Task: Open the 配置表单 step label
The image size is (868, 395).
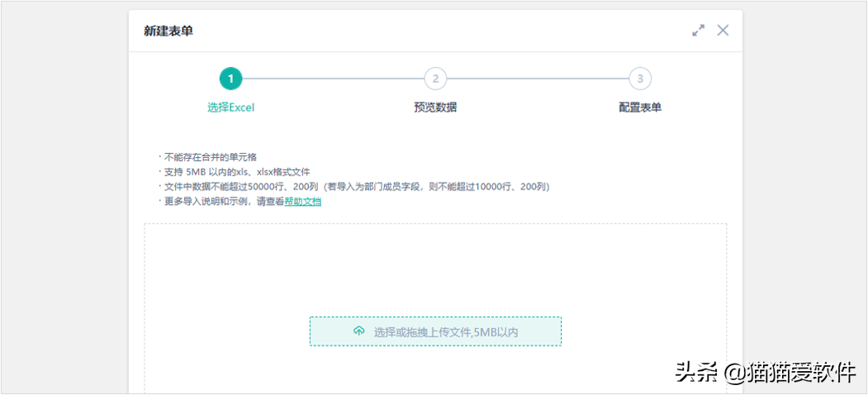Action: coord(640,107)
